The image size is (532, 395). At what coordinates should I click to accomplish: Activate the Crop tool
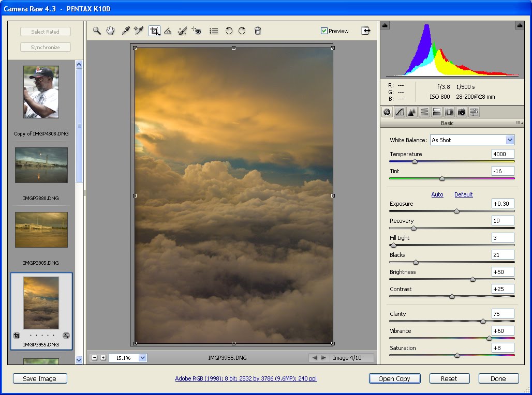coord(154,31)
